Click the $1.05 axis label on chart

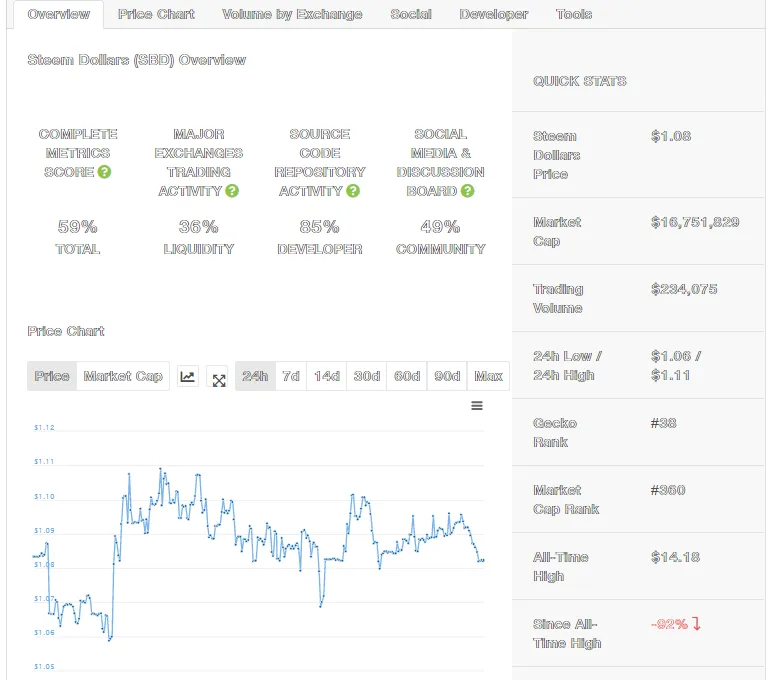tap(44, 667)
